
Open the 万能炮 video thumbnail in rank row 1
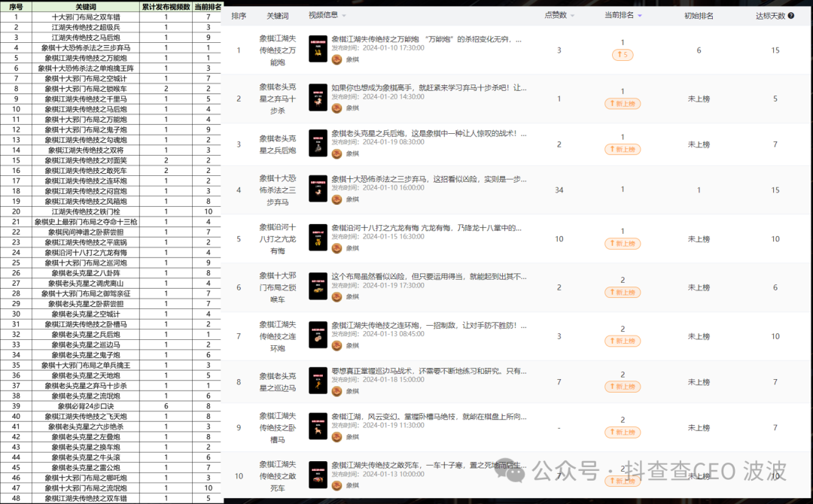click(x=318, y=49)
